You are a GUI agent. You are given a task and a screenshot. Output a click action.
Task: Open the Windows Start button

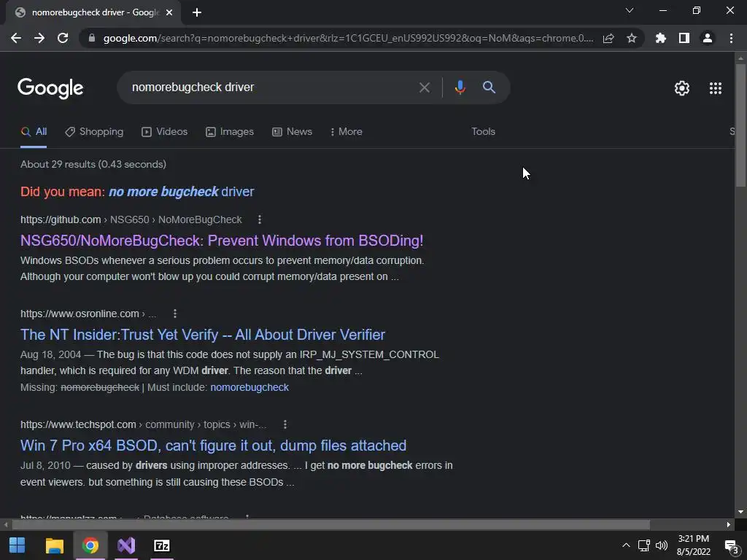(18, 545)
